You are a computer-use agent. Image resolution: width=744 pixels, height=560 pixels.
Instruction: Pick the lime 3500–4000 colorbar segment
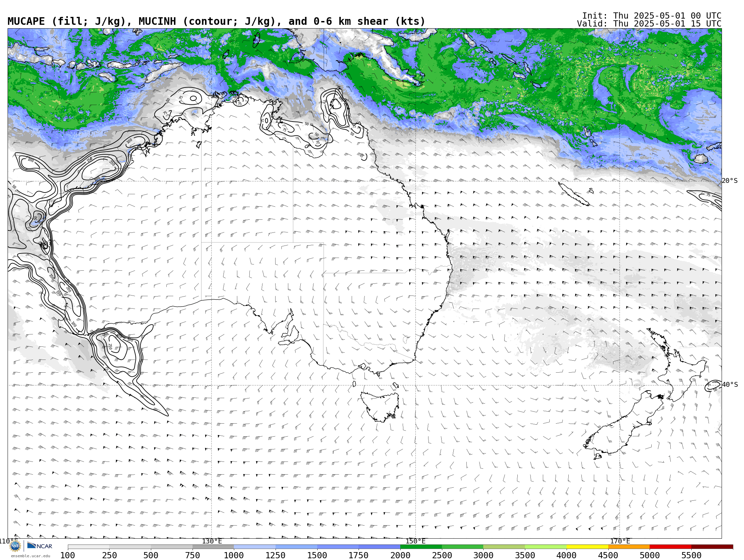pos(546,547)
